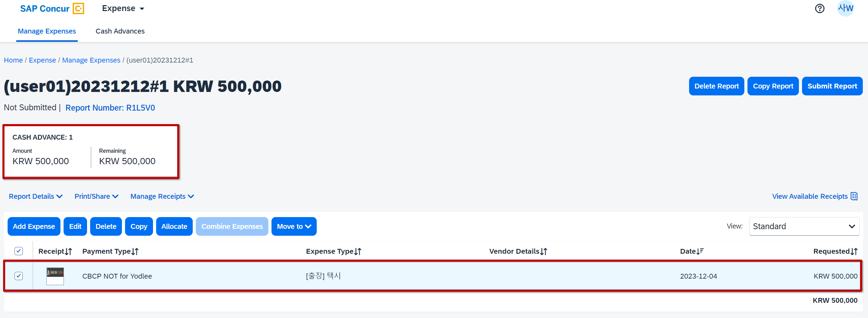Uncheck the CBCP NOT for Yodlee row checkbox
Image resolution: width=868 pixels, height=318 pixels.
click(19, 276)
